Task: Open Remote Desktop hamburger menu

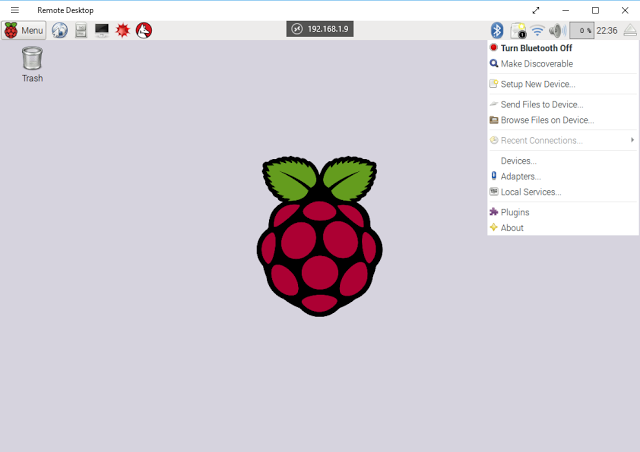Action: (x=15, y=10)
